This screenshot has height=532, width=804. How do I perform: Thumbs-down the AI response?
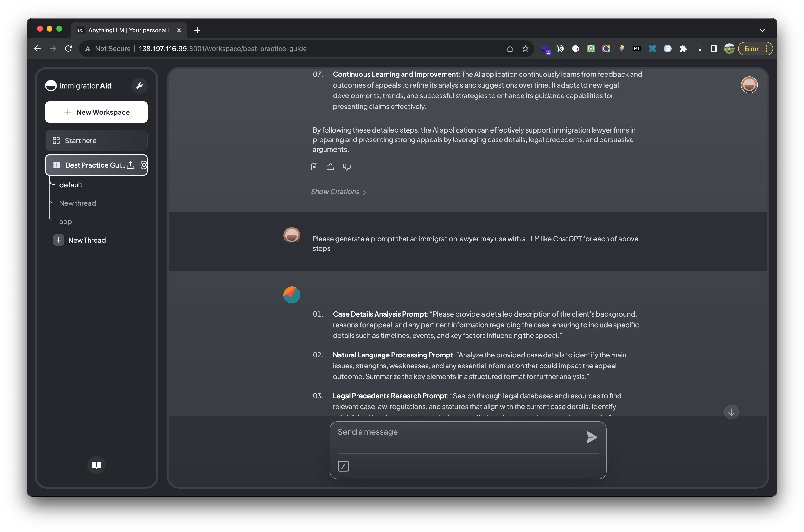[x=346, y=167]
